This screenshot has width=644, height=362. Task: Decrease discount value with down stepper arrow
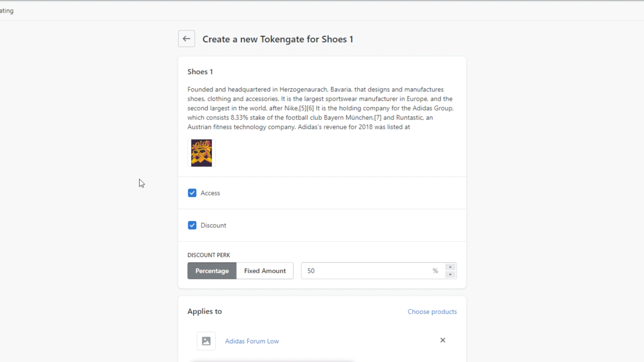(x=450, y=274)
